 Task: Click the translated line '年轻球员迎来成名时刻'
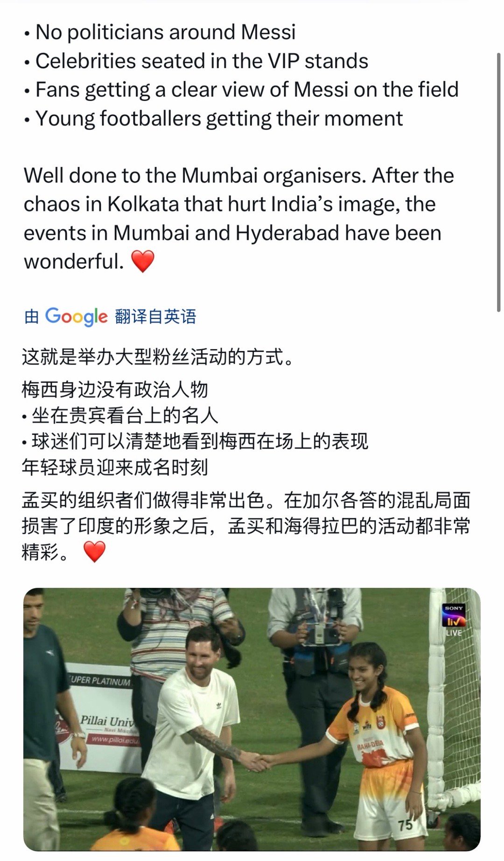[115, 467]
